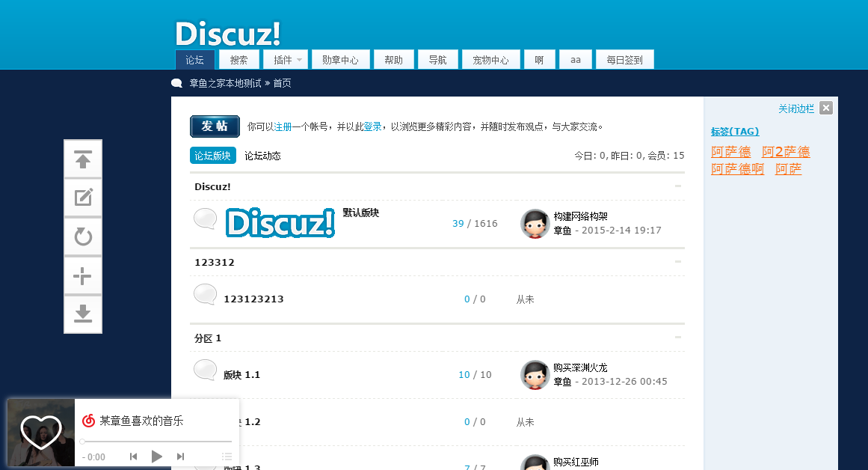This screenshot has height=470, width=868.
Task: Click the avatar next to 购买深渊火龙
Action: point(535,375)
